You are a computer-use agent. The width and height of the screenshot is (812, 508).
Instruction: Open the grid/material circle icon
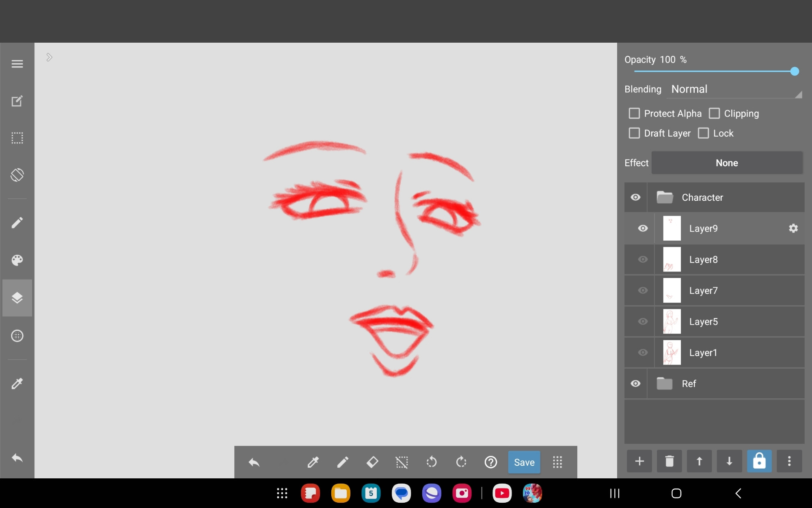pos(17,336)
